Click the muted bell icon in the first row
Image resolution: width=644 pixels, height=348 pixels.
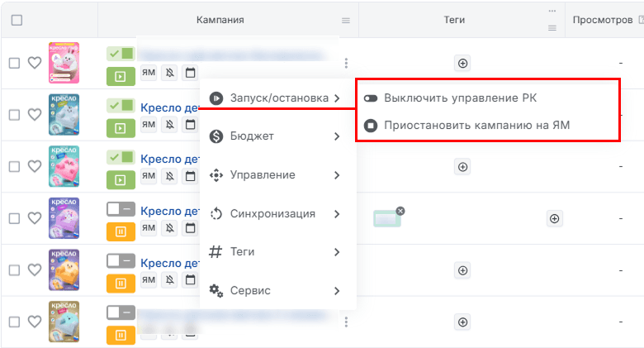(169, 73)
